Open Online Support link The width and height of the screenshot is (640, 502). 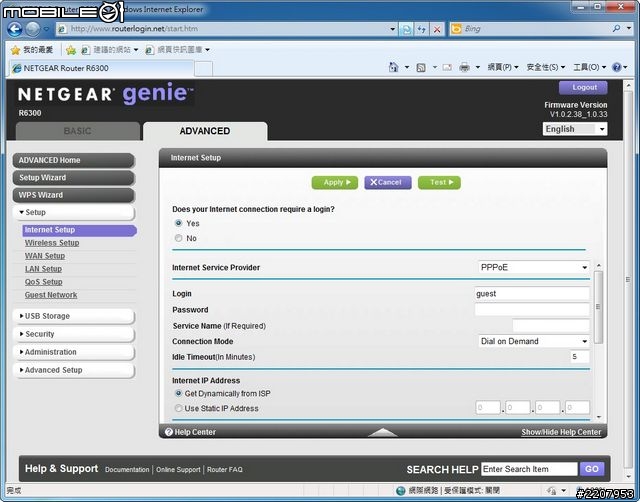tap(178, 470)
